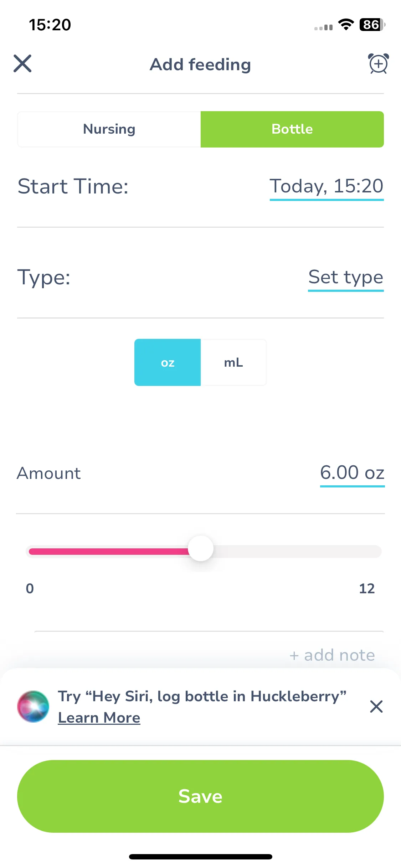The width and height of the screenshot is (401, 868).
Task: Edit the 6.00 oz amount value
Action: [x=352, y=474]
